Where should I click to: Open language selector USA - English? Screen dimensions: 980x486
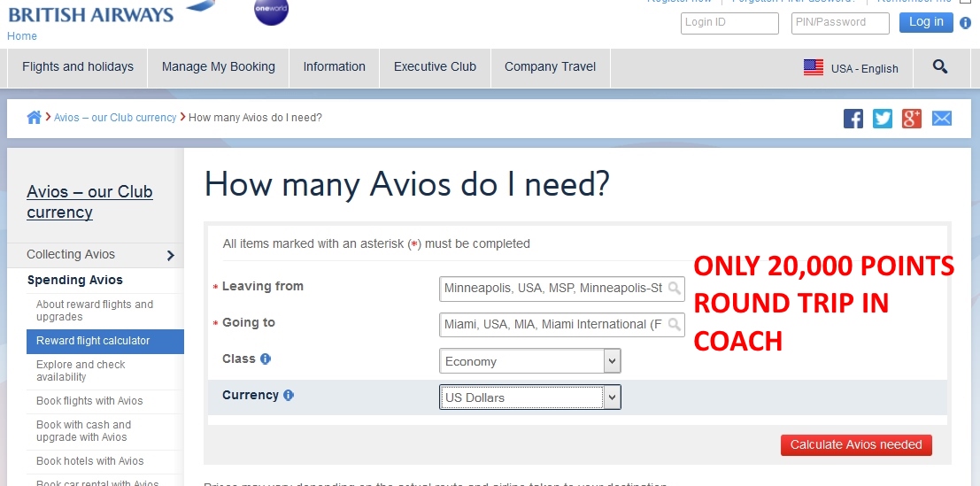[x=851, y=68]
